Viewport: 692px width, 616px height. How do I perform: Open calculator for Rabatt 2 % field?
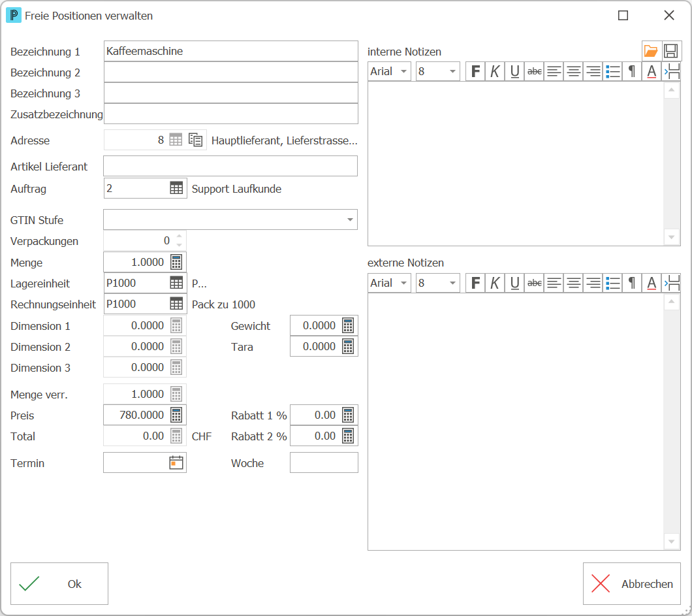pos(348,436)
